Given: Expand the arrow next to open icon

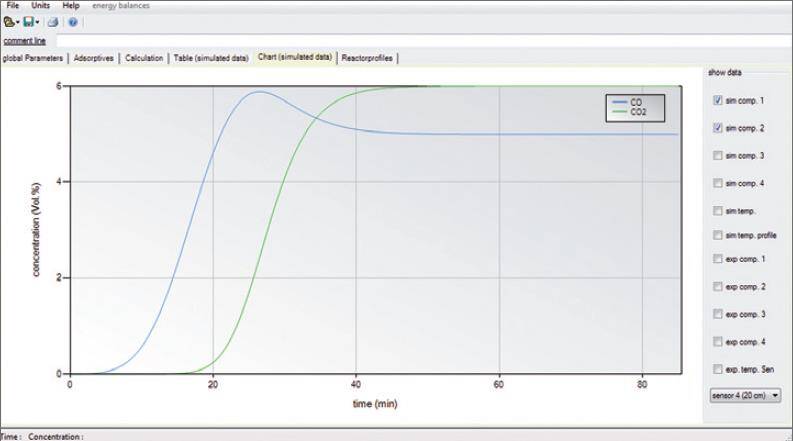Looking at the screenshot, I should tap(18, 22).
